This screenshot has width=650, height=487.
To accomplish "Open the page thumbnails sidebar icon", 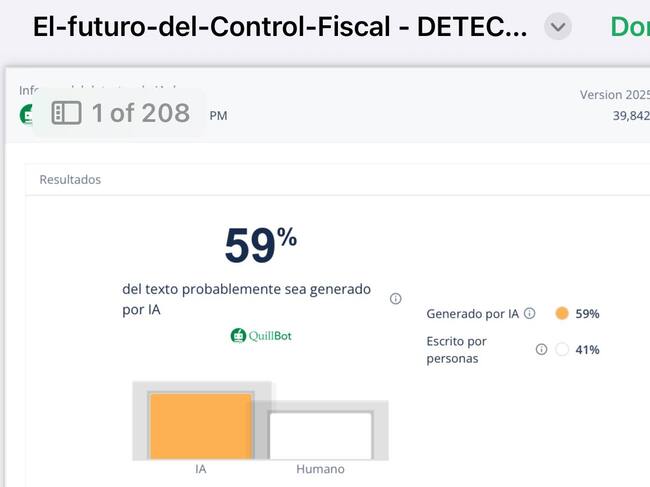I will coord(66,113).
